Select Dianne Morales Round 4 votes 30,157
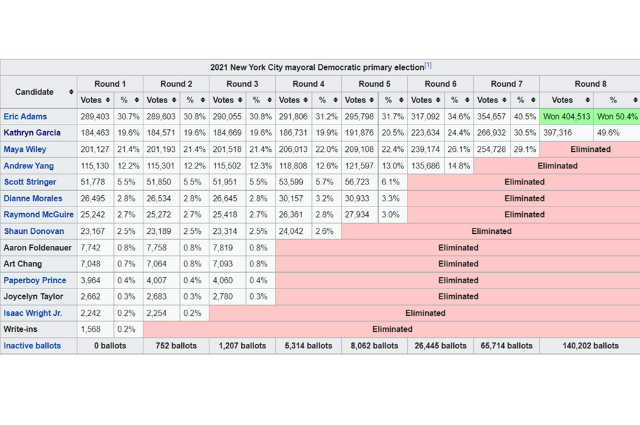Image resolution: width=640 pixels, height=425 pixels. coord(294,198)
